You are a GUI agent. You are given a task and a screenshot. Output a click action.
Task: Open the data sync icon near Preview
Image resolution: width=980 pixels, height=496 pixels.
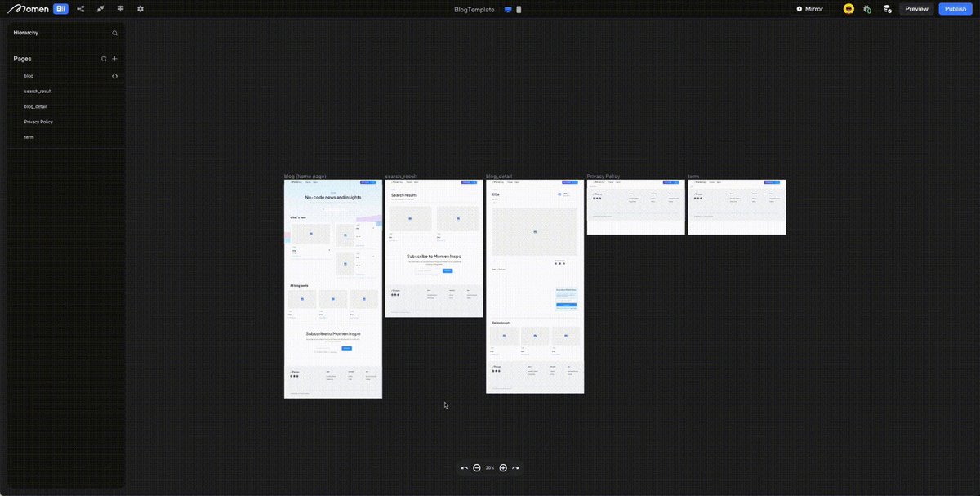click(x=888, y=8)
